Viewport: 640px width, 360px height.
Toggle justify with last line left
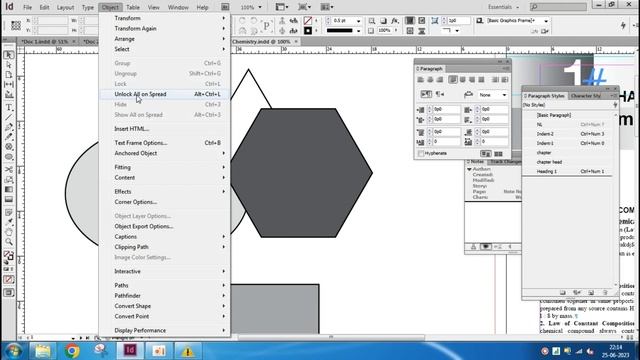(453, 80)
